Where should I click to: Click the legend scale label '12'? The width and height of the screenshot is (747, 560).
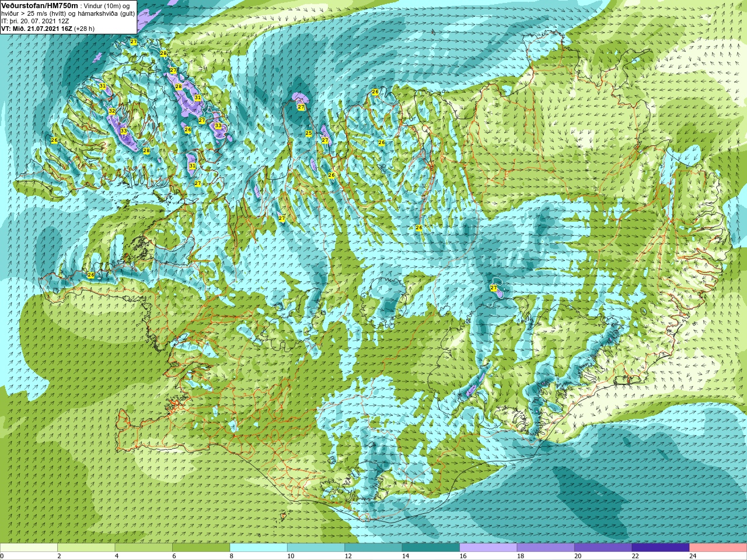coord(348,556)
